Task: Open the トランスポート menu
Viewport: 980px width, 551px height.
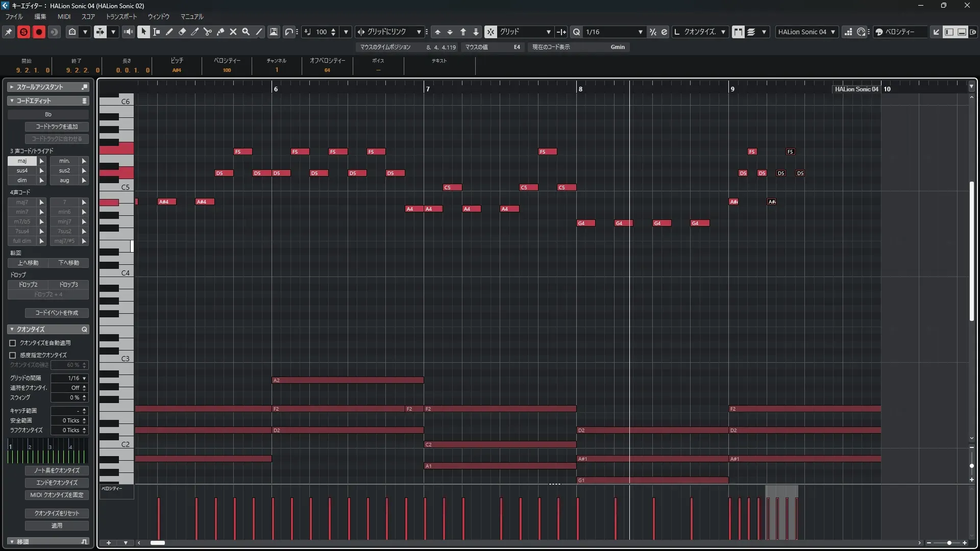Action: coord(121,16)
